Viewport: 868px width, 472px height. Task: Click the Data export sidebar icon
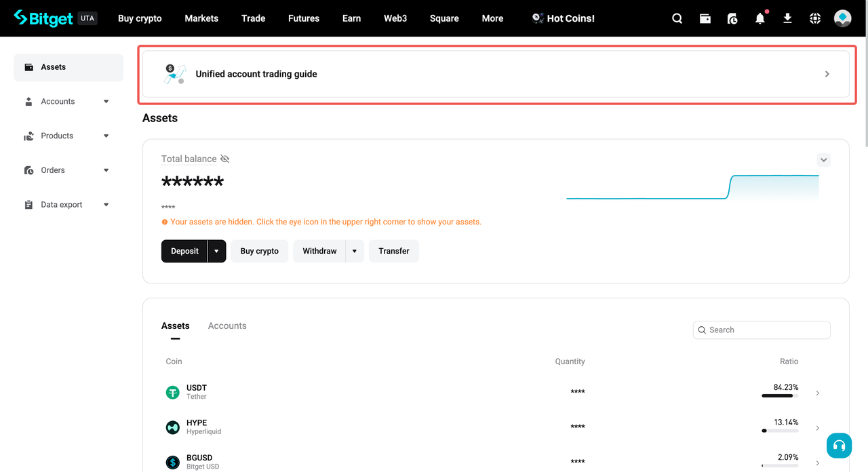click(28, 205)
